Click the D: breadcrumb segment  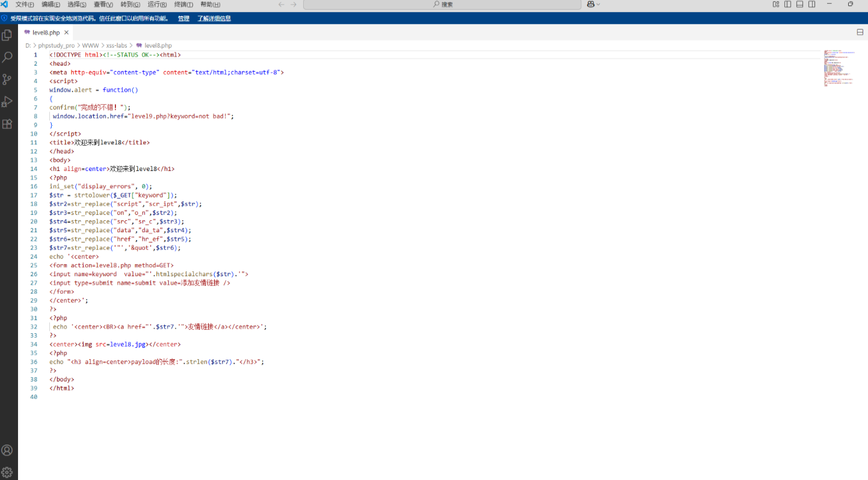[28, 45]
